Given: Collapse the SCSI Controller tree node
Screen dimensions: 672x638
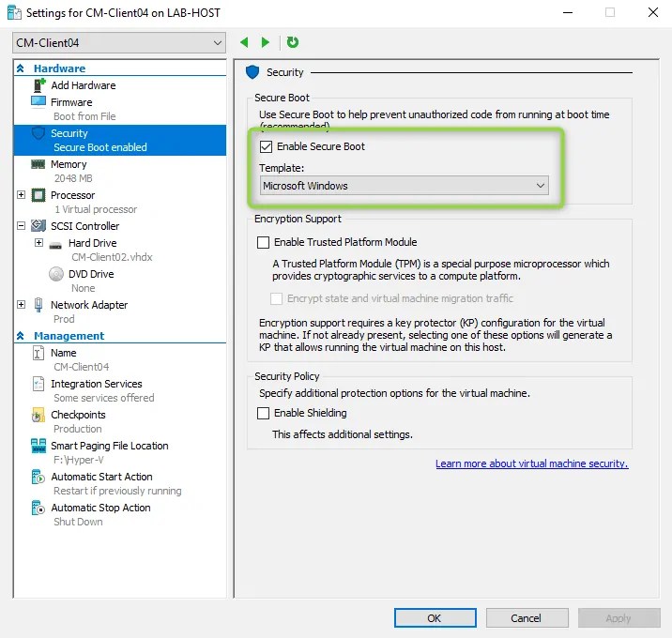Looking at the screenshot, I should [21, 226].
